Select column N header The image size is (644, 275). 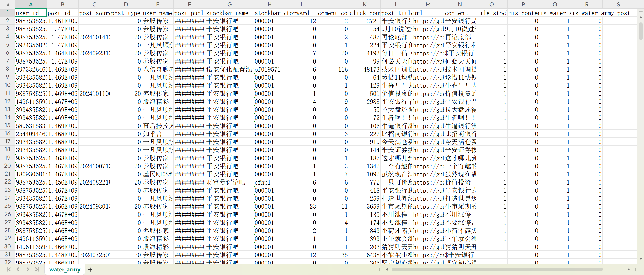pos(460,4)
